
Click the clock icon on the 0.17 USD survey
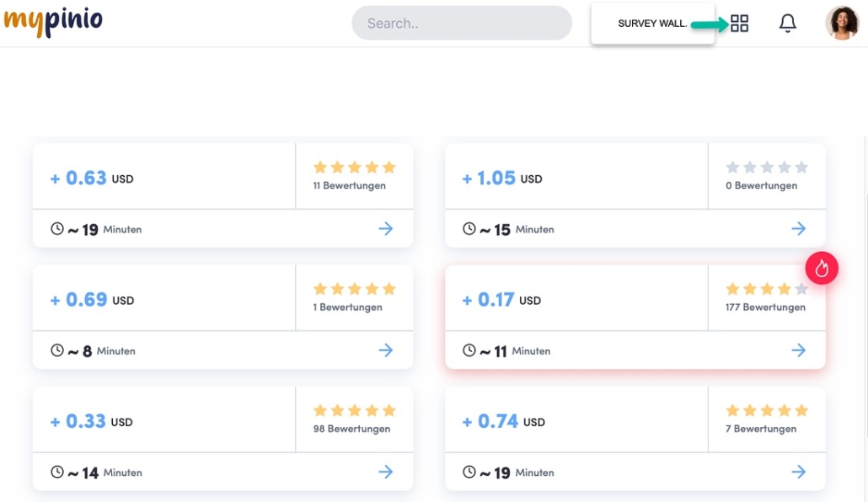click(469, 350)
